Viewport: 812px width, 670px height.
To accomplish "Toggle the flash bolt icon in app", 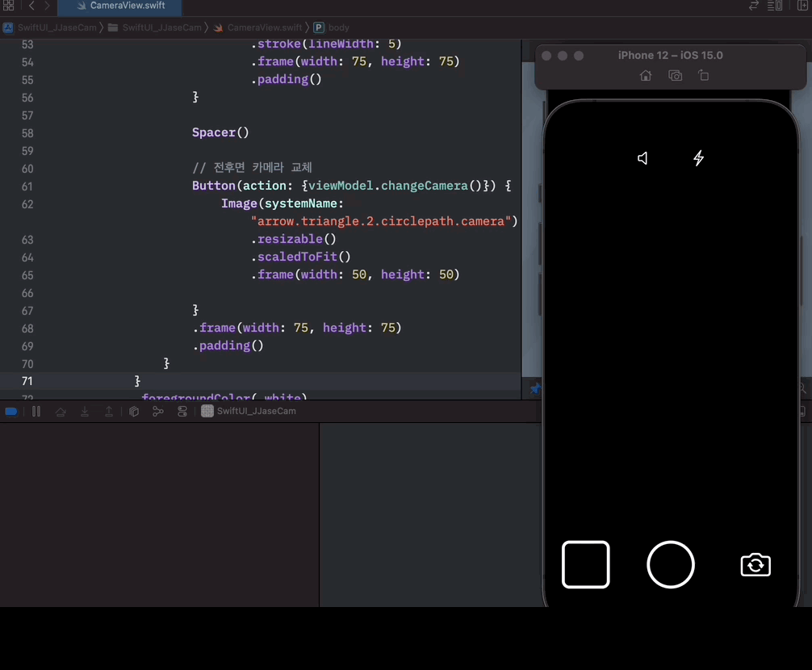I will 698,158.
